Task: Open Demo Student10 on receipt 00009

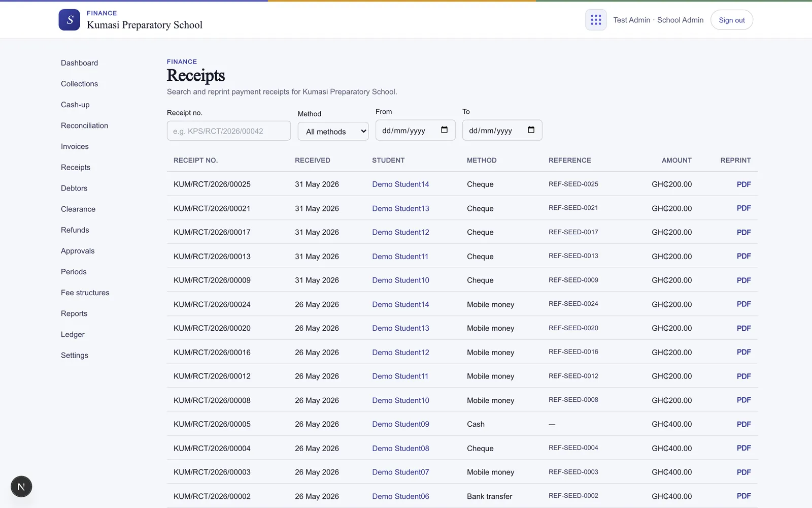Action: click(400, 280)
